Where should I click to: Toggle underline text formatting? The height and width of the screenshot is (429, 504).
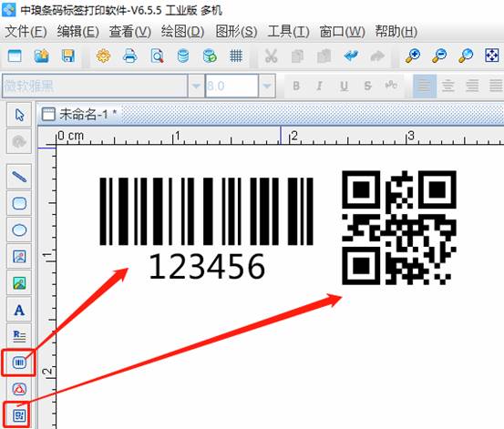coord(344,86)
